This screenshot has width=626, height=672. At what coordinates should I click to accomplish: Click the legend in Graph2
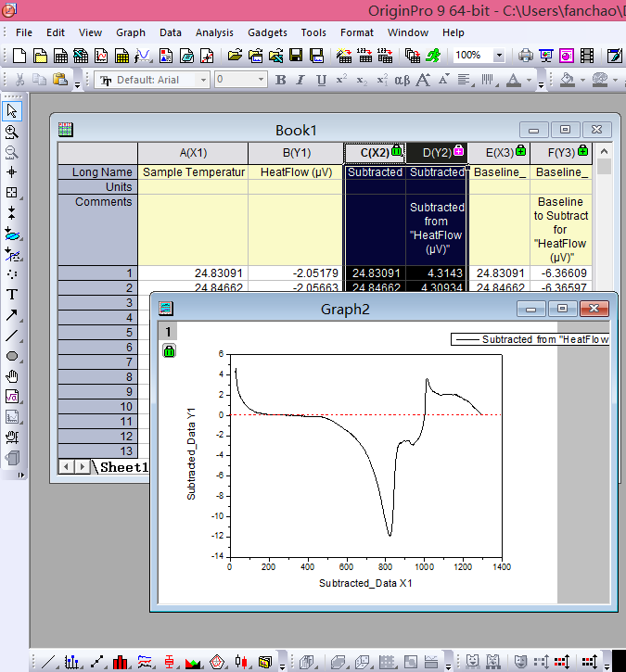tap(530, 339)
